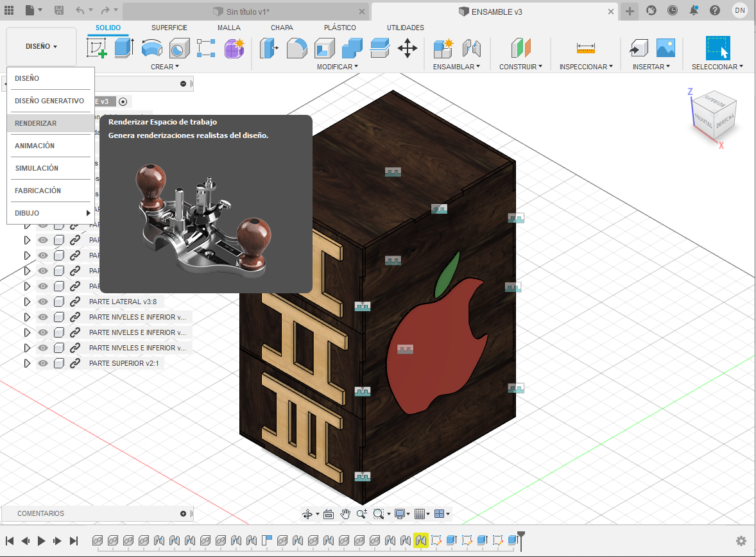This screenshot has height=557, width=756.
Task: Activate the Pan hand tool
Action: 345,514
